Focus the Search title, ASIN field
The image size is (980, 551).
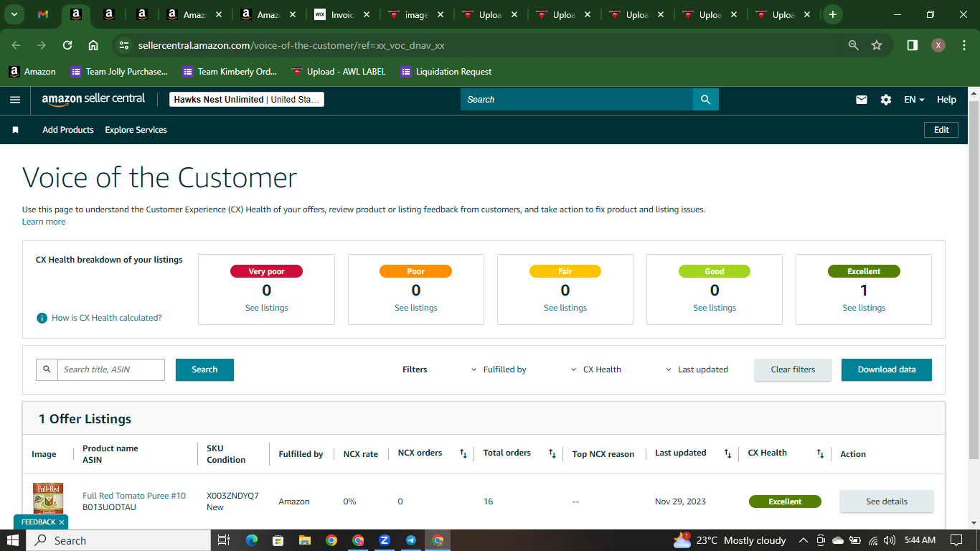click(111, 369)
